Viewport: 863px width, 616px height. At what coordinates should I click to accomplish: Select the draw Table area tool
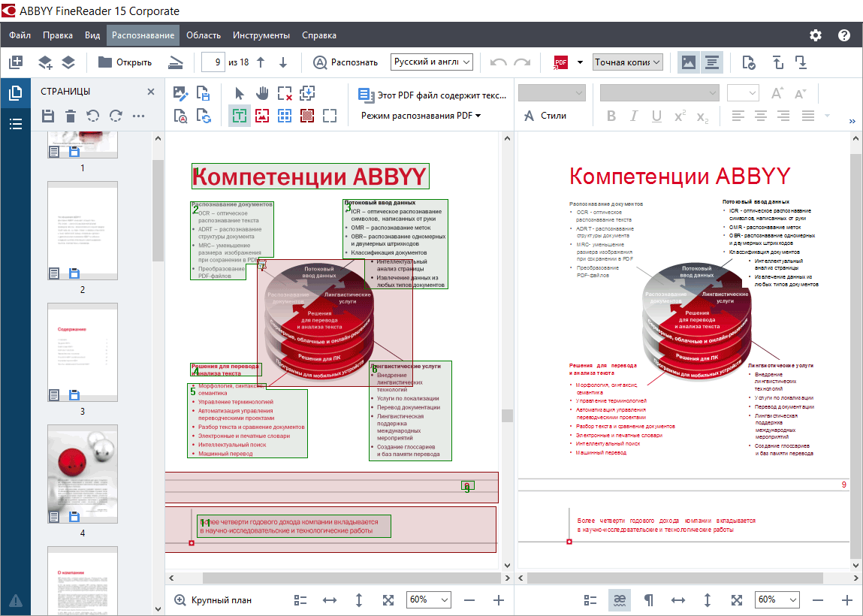coord(285,116)
